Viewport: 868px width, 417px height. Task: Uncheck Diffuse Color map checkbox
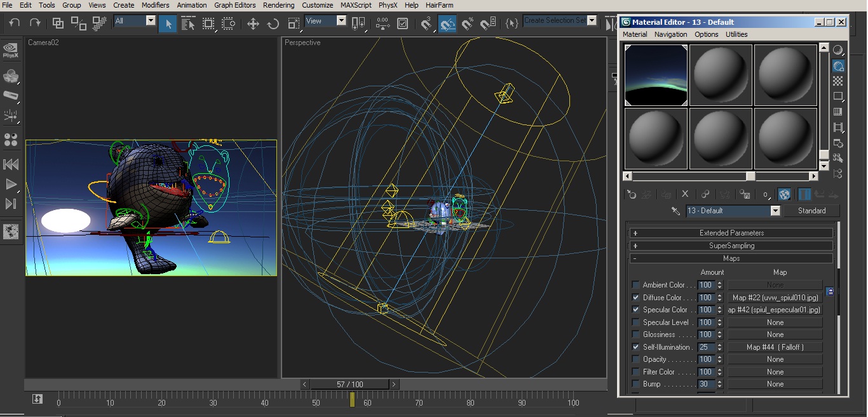pyautogui.click(x=636, y=298)
